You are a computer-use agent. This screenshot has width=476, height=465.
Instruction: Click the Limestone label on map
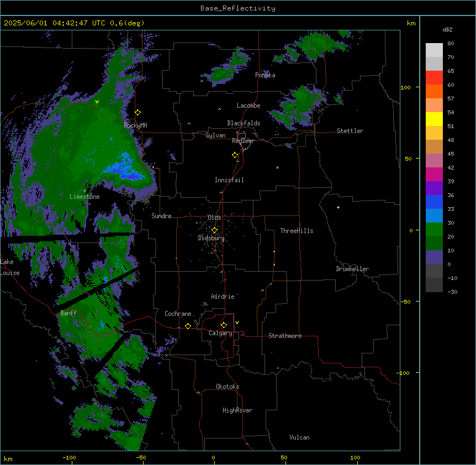click(x=84, y=197)
